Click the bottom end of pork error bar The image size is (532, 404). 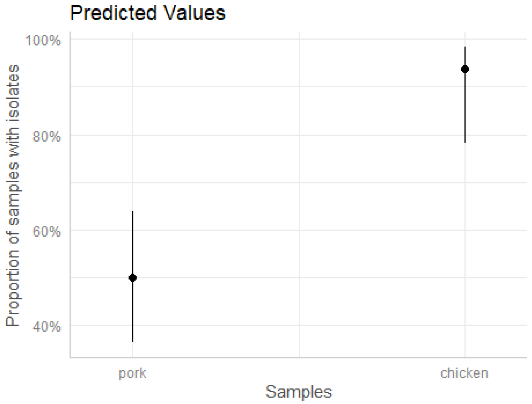coord(133,342)
